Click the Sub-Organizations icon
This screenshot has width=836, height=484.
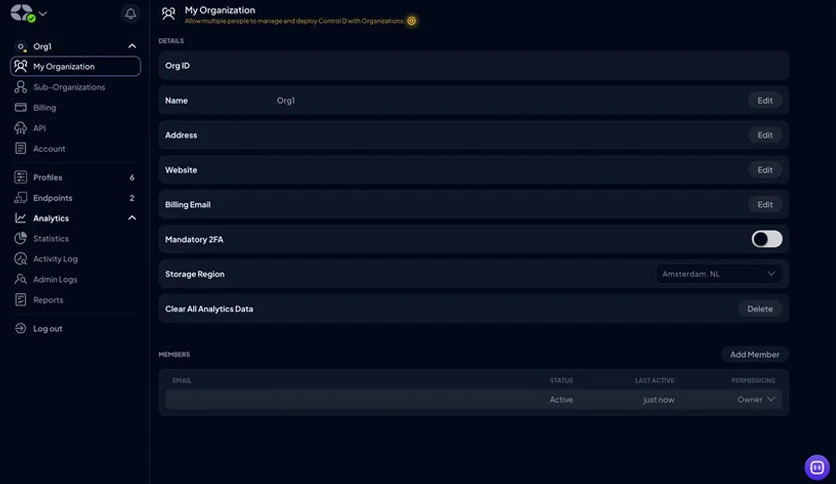click(x=21, y=87)
